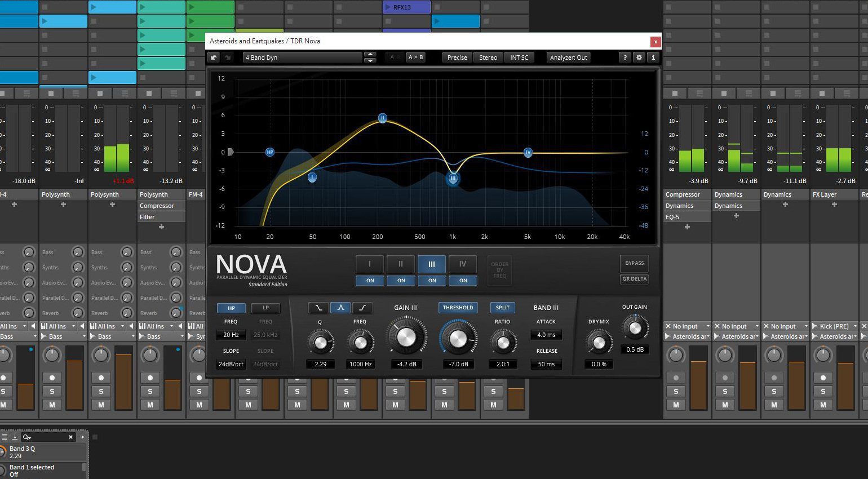Click the 4.0 ms attack field

pyautogui.click(x=546, y=335)
